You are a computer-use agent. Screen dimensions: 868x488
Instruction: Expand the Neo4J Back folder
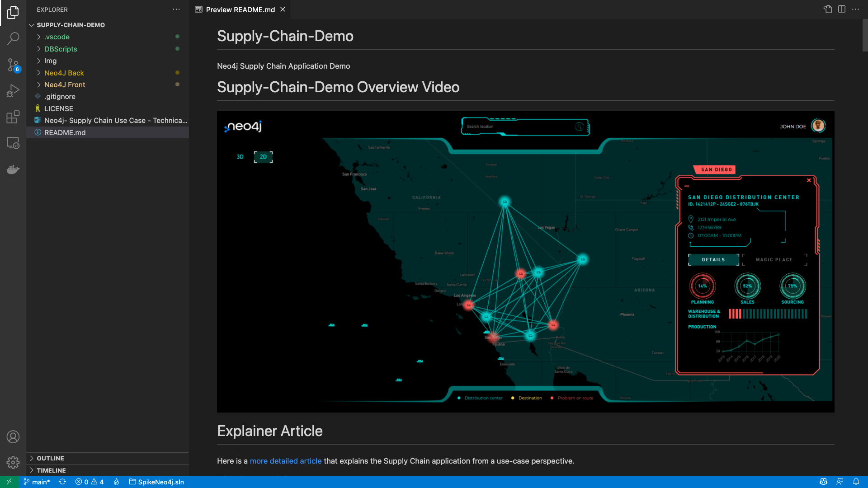point(108,73)
